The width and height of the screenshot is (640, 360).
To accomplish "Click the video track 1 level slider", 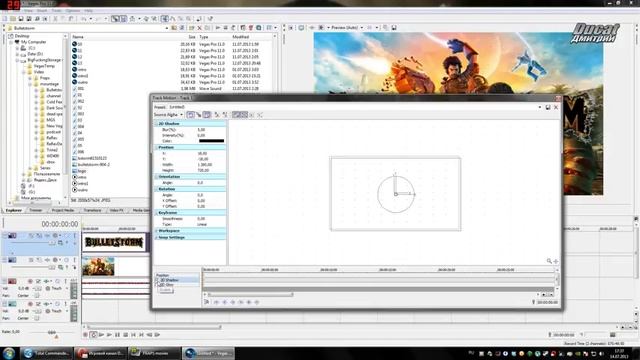I will 52,242.
